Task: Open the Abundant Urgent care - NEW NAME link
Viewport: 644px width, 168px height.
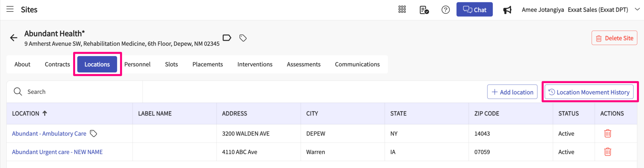Action: click(x=57, y=152)
